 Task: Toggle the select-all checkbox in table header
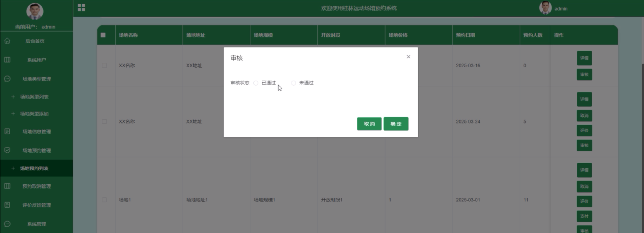pos(103,35)
